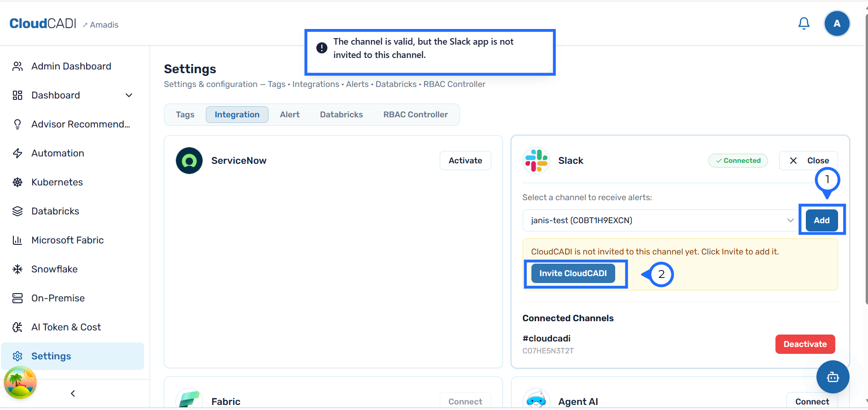The height and width of the screenshot is (410, 868).
Task: Click the Dashboard grid icon
Action: (17, 95)
